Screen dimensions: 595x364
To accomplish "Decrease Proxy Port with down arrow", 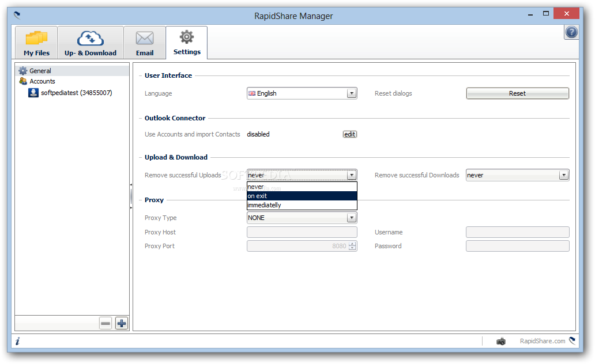I will (352, 248).
